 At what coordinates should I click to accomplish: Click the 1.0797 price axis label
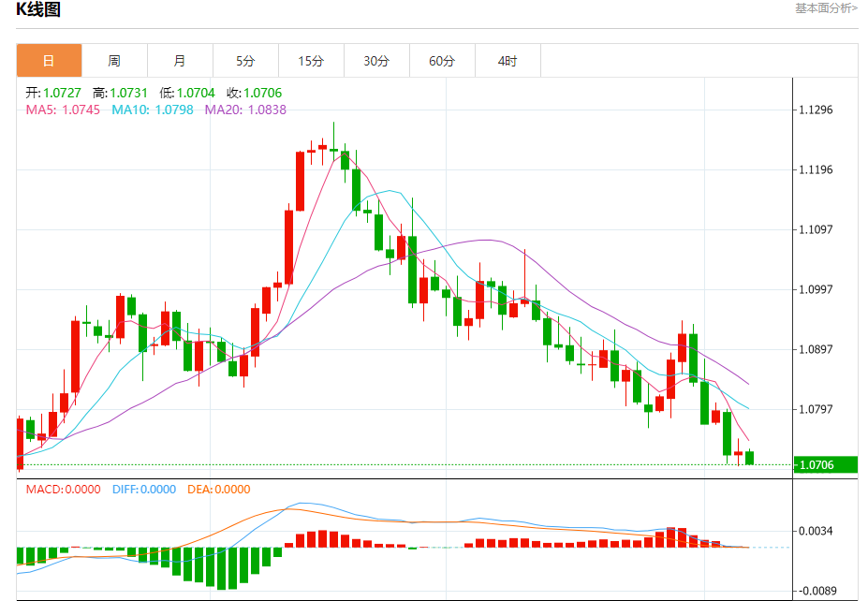coord(816,409)
